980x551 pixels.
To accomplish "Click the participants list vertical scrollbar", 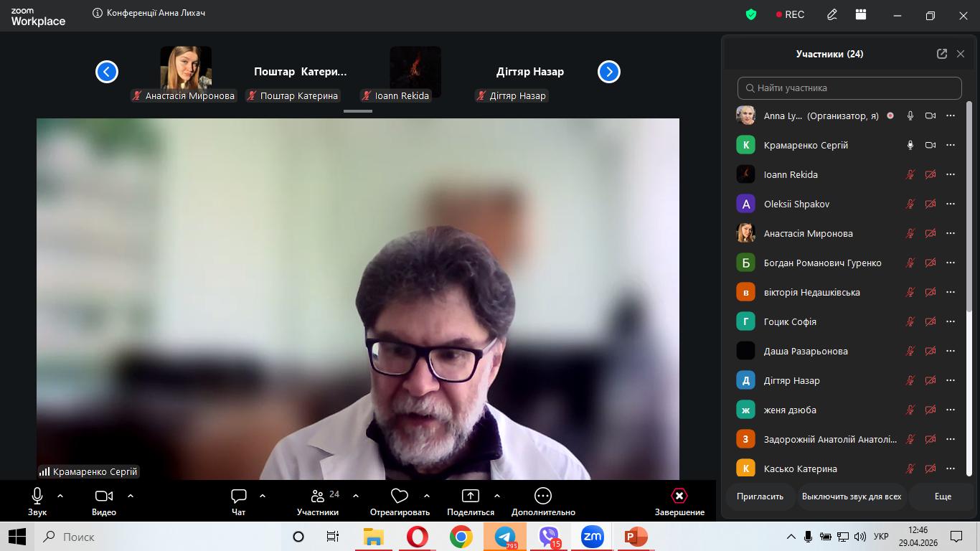I will coord(970,207).
